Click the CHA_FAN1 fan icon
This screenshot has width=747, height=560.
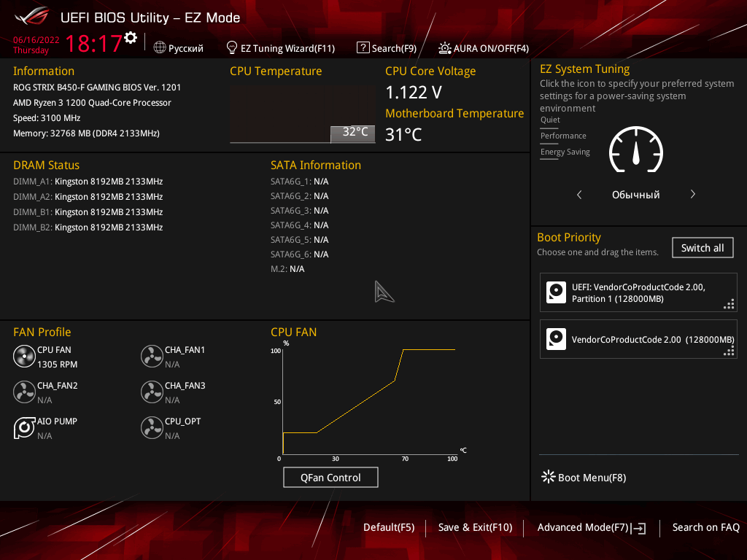point(152,356)
